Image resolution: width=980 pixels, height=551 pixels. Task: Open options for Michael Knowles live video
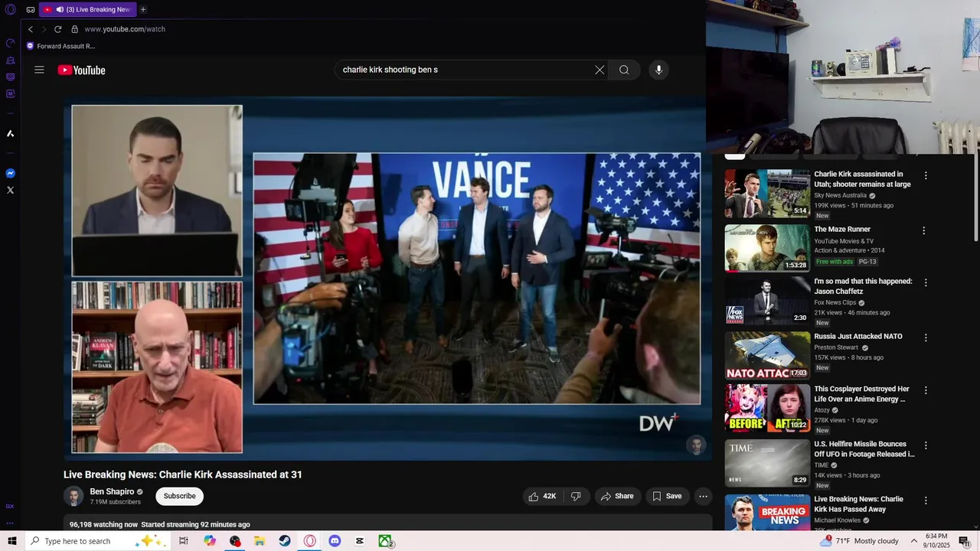[x=926, y=500]
